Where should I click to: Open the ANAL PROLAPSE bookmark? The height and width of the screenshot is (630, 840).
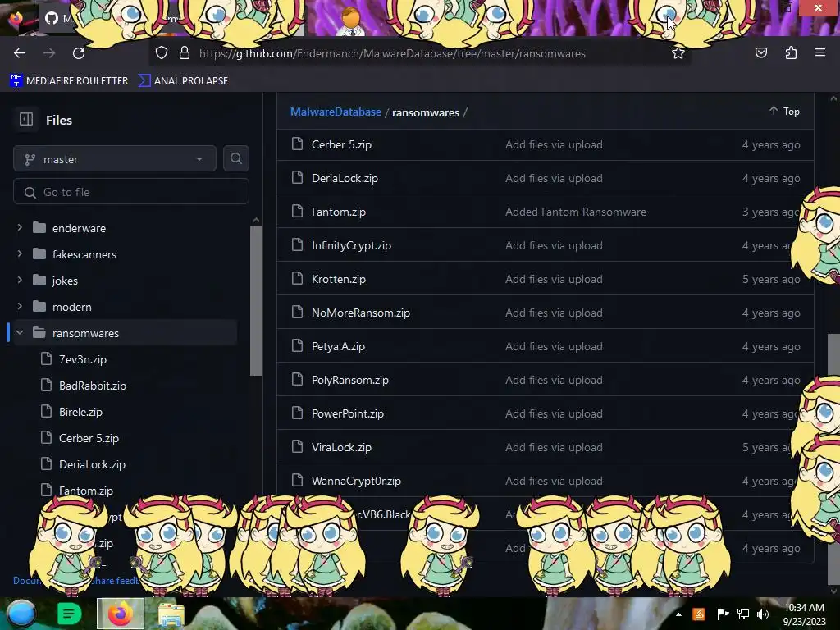tap(183, 81)
